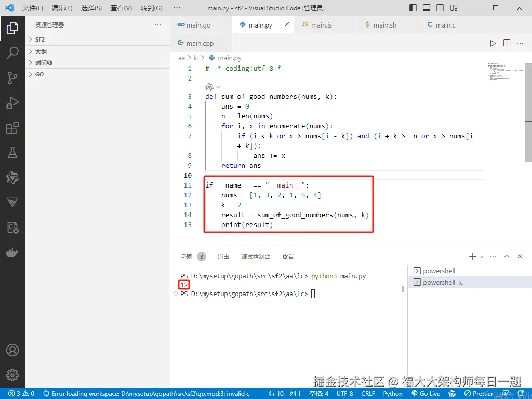Image resolution: width=532 pixels, height=399 pixels.
Task: Toggle bottom panel layout icon
Action: click(427, 7)
